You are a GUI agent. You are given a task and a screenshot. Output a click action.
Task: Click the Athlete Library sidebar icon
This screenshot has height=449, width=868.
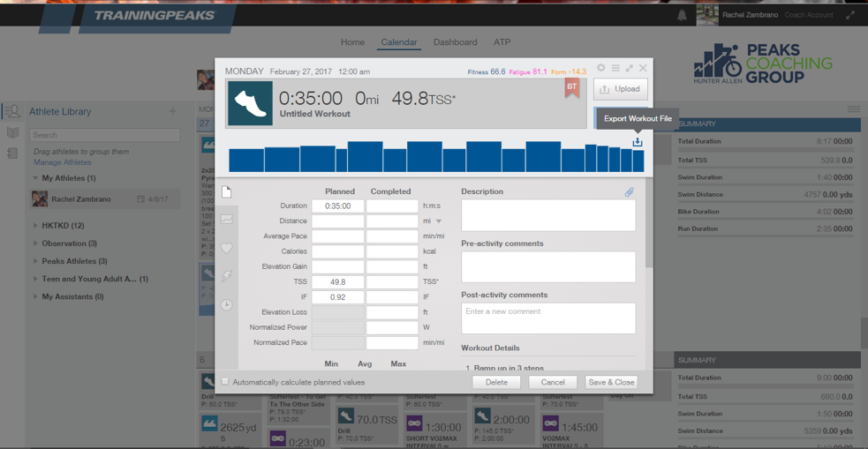(12, 111)
